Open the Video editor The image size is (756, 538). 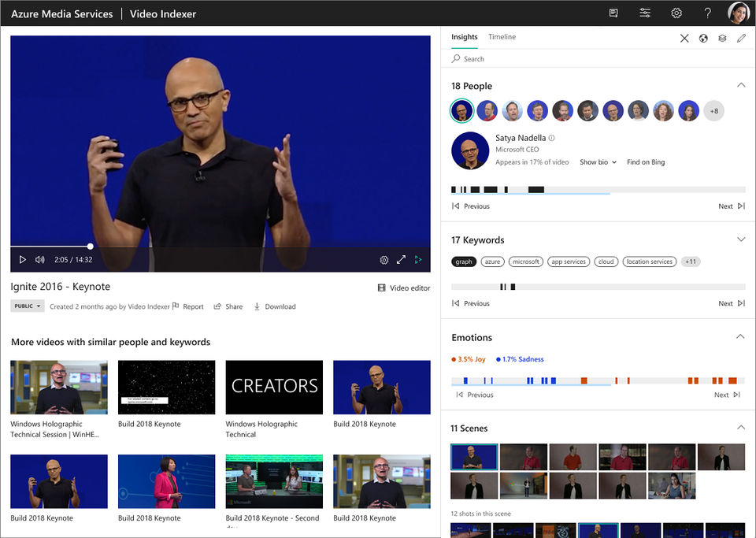pyautogui.click(x=403, y=288)
